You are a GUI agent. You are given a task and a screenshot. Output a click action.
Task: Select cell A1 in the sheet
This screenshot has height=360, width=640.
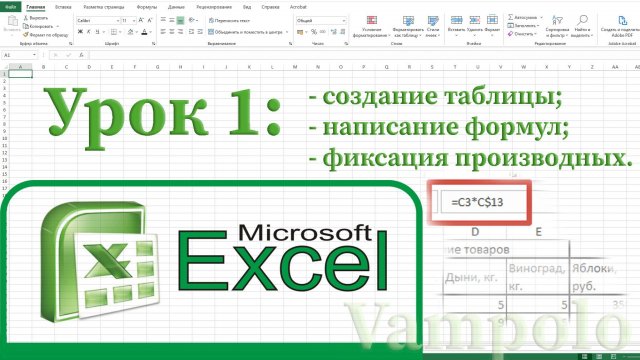(x=20, y=74)
